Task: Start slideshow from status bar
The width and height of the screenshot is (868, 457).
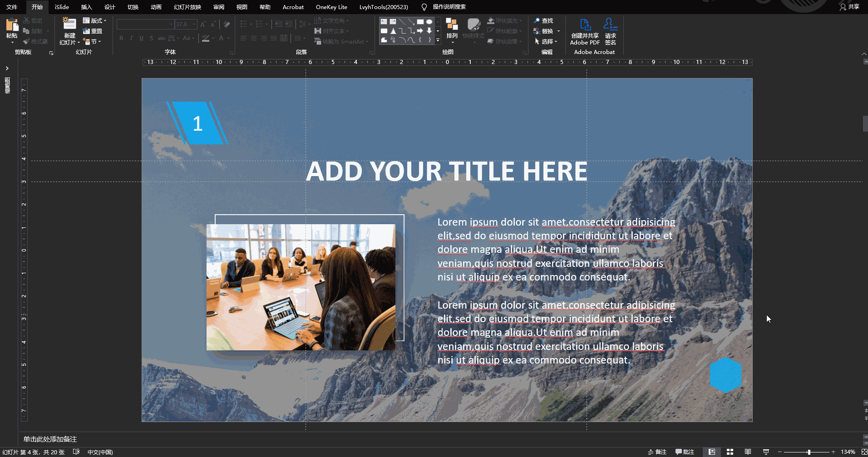Action: pos(766,452)
